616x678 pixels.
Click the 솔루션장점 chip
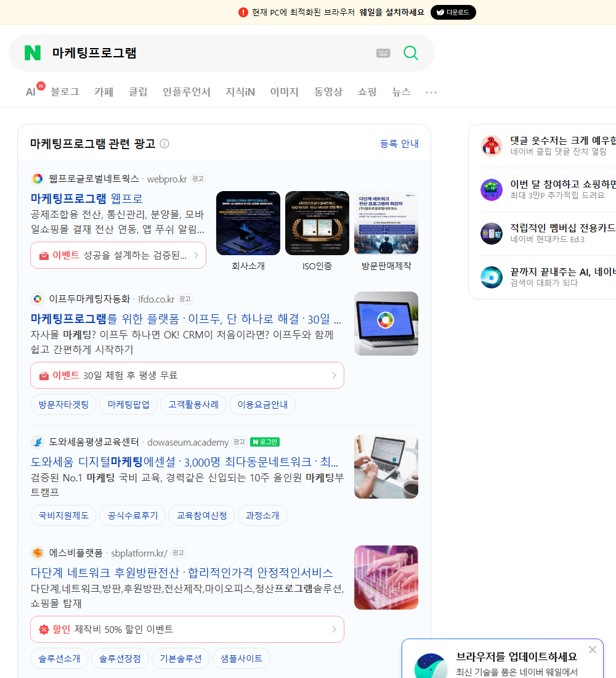tap(120, 658)
